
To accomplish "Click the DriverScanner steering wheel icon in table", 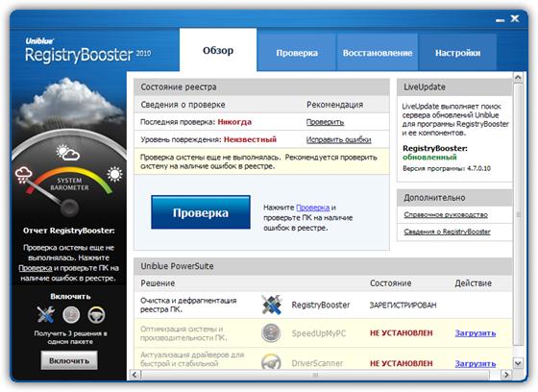I will point(271,362).
